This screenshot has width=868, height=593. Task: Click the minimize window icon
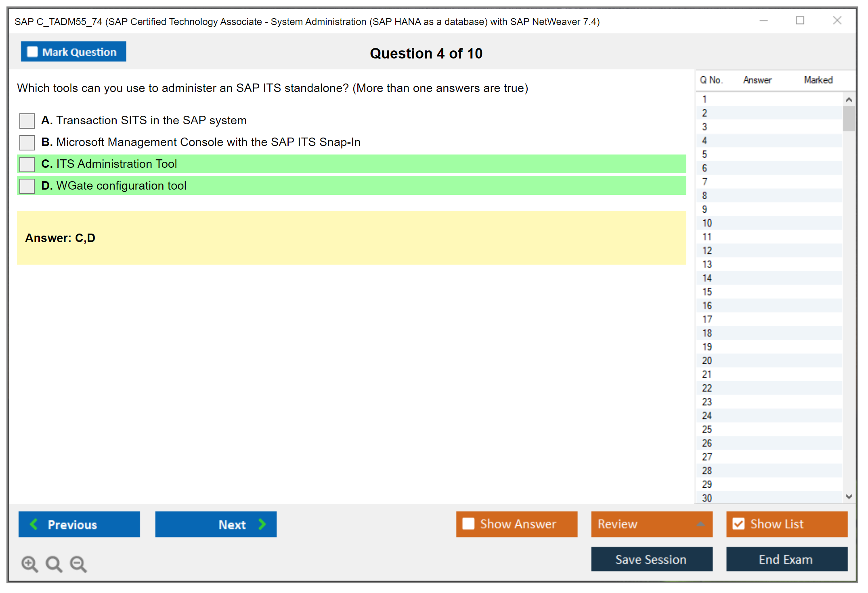tap(763, 21)
